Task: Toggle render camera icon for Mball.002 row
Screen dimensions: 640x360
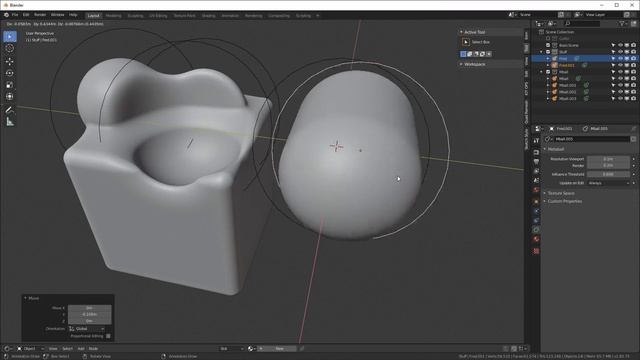Action: (x=633, y=92)
